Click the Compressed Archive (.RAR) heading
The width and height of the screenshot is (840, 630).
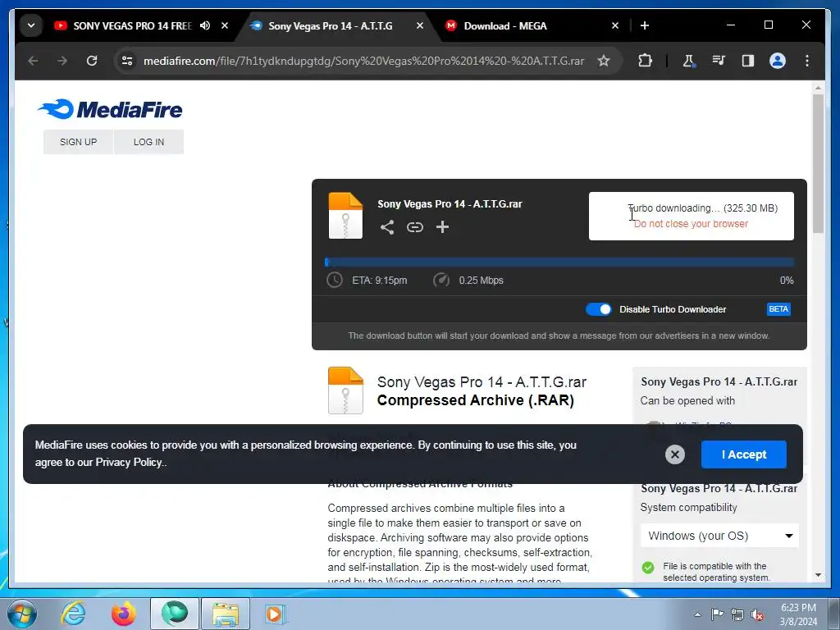tap(475, 400)
